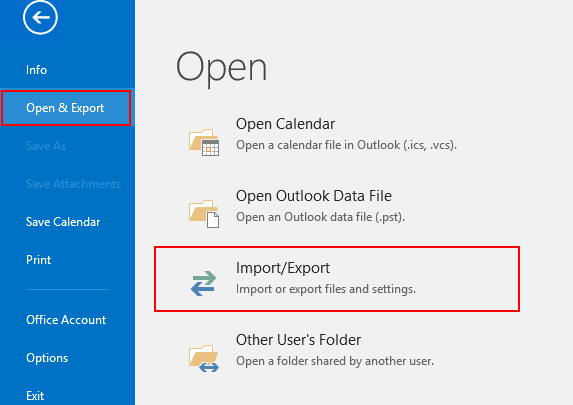Screen dimensions: 573x405
Task: Click the Import/Export title text
Action: (x=283, y=268)
